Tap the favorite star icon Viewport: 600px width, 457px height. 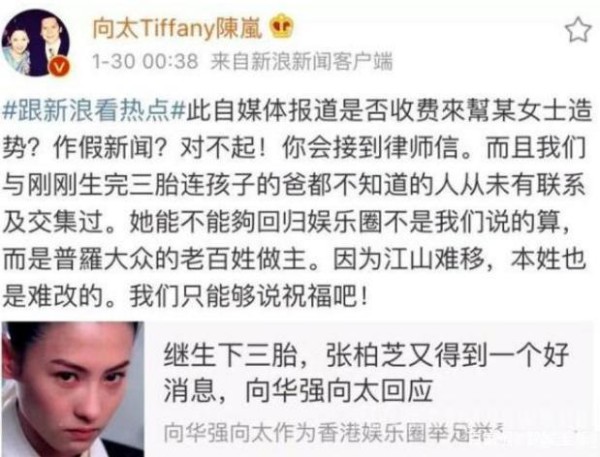point(578,30)
